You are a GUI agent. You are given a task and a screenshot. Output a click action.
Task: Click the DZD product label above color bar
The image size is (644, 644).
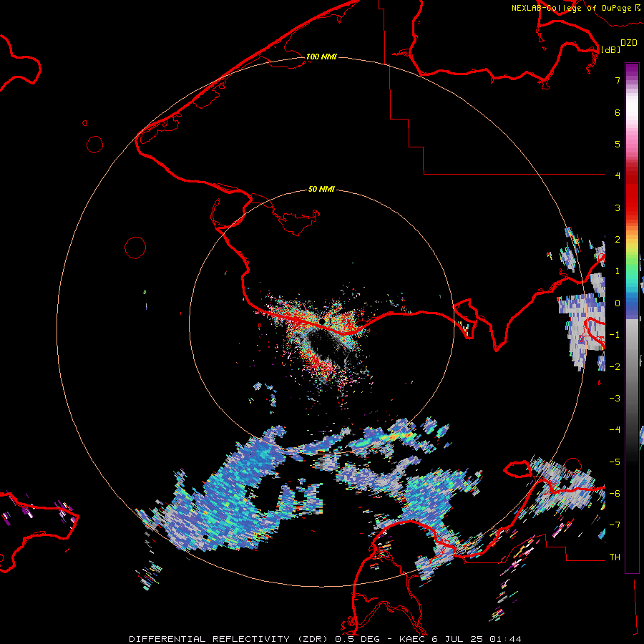point(629,42)
